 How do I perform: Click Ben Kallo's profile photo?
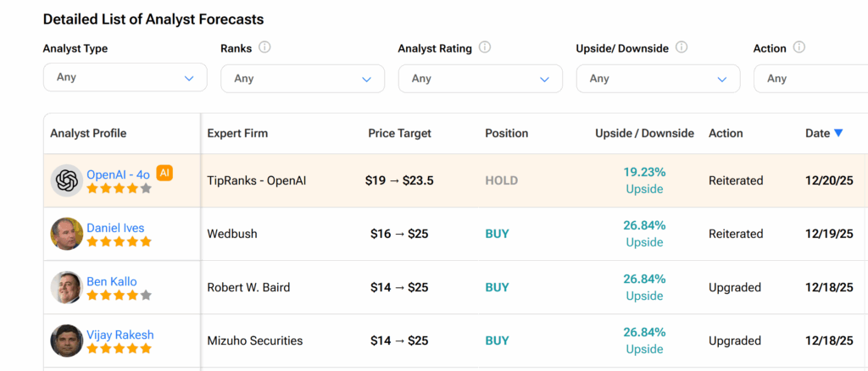(66, 287)
